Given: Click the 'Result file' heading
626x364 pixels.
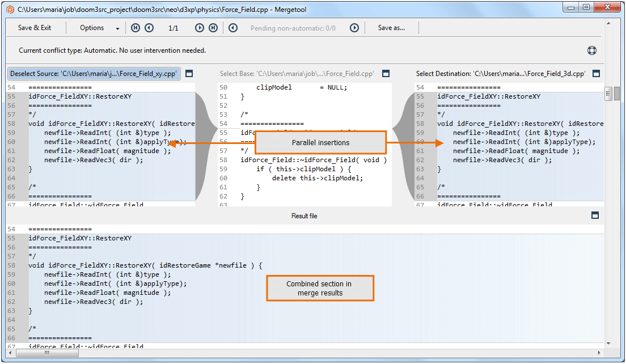Looking at the screenshot, I should [304, 216].
